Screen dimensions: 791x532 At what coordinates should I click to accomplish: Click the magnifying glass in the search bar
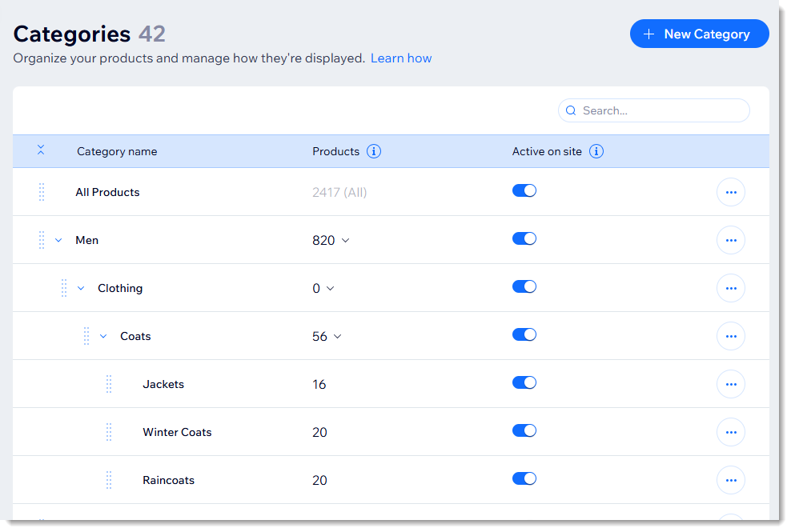[571, 110]
